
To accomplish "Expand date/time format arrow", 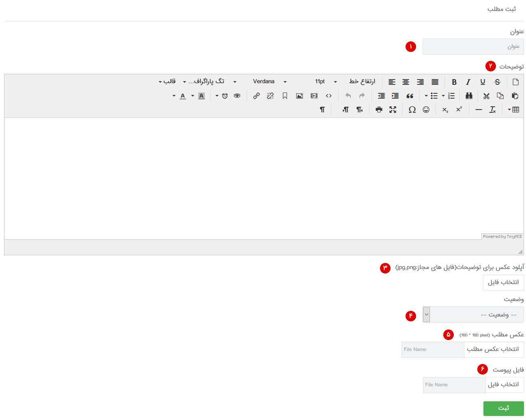I will (217, 96).
